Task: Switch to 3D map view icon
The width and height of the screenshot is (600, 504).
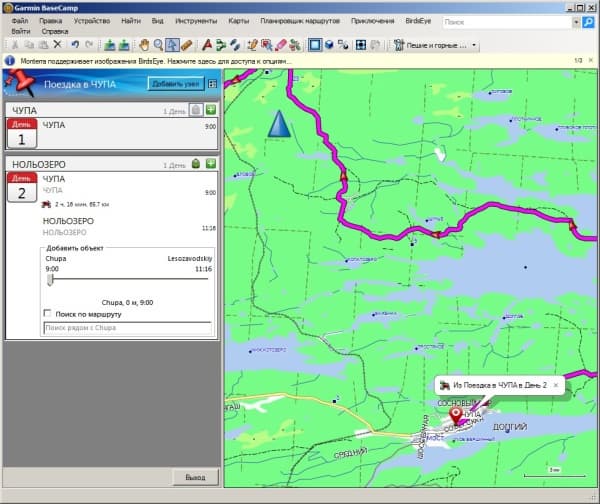Action: (x=329, y=45)
